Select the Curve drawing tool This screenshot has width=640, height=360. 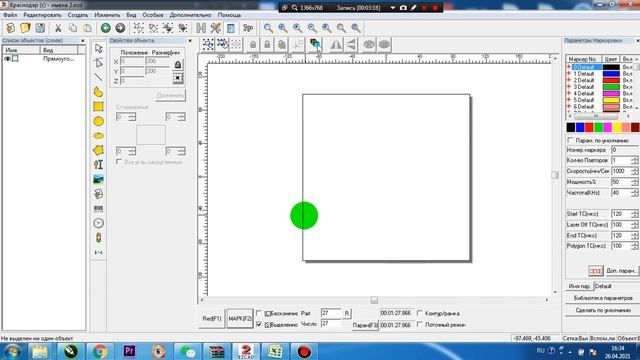click(x=98, y=92)
